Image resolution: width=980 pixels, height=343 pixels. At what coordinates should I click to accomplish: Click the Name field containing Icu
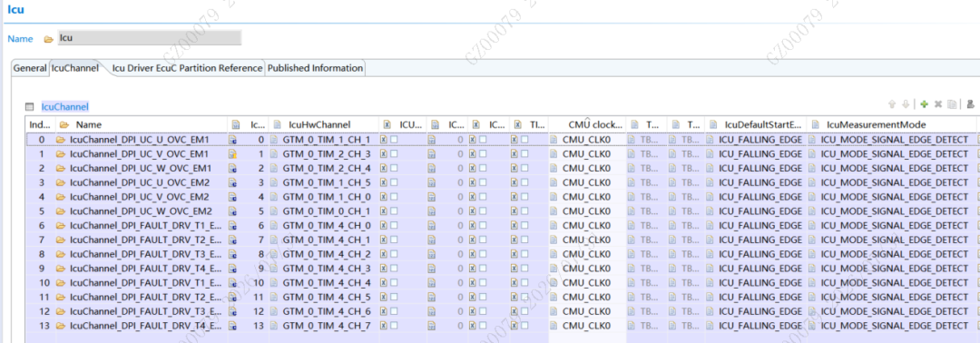click(149, 38)
